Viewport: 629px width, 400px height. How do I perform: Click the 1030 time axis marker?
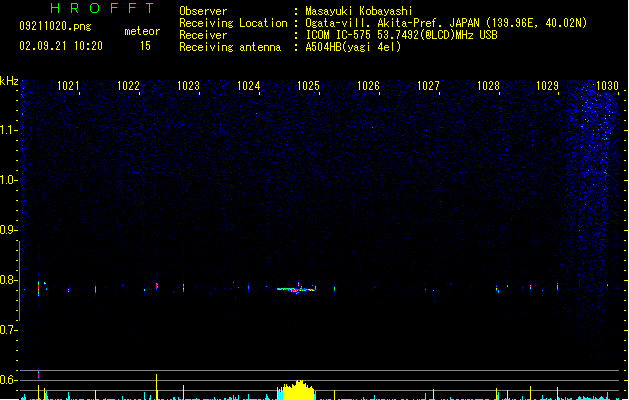(x=607, y=86)
